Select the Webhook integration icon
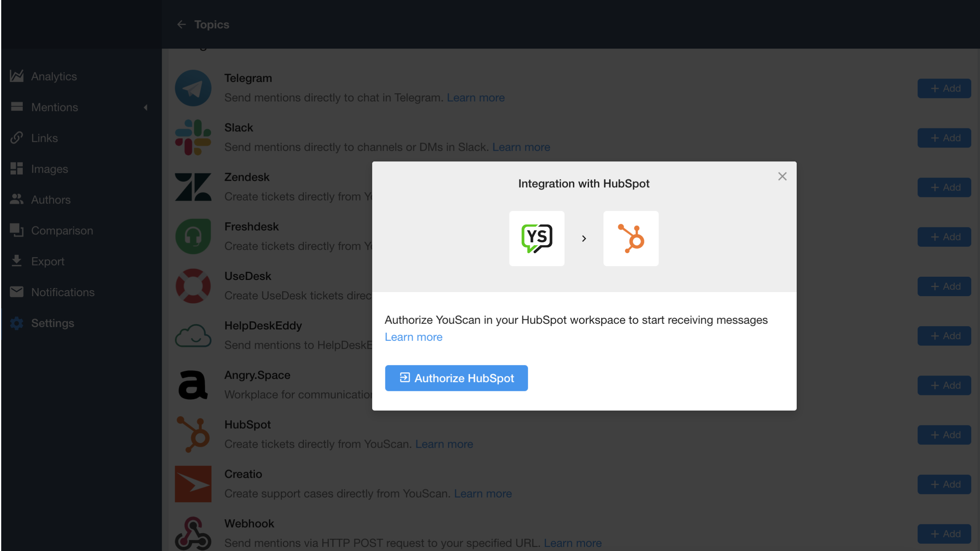The width and height of the screenshot is (980, 551). click(x=193, y=534)
